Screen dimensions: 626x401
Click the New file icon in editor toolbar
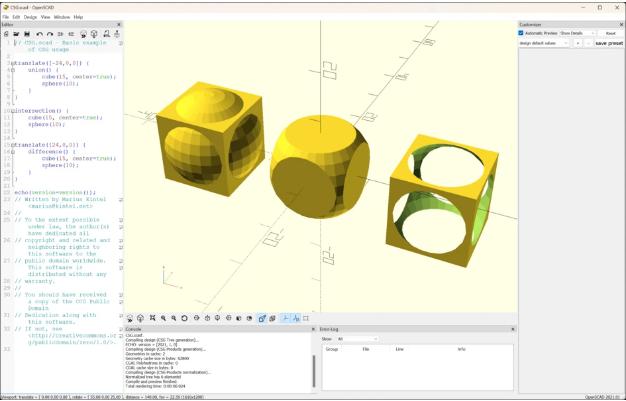pos(6,34)
